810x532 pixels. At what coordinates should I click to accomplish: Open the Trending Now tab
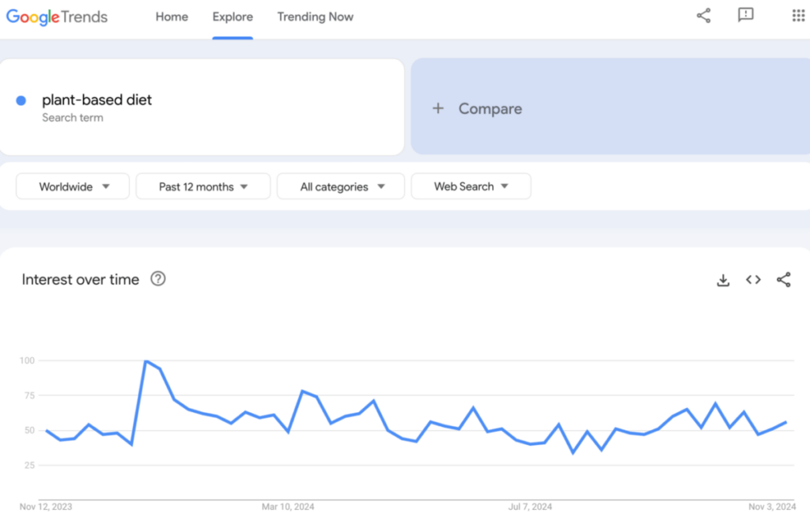[315, 17]
